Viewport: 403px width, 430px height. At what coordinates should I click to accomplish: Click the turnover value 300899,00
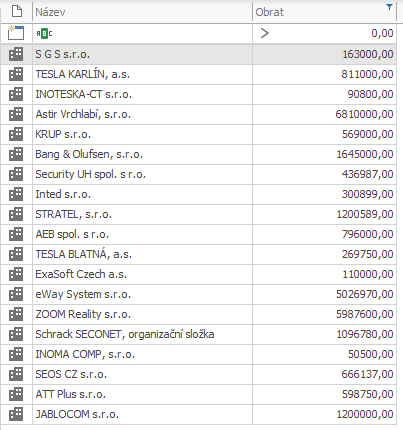click(x=368, y=194)
